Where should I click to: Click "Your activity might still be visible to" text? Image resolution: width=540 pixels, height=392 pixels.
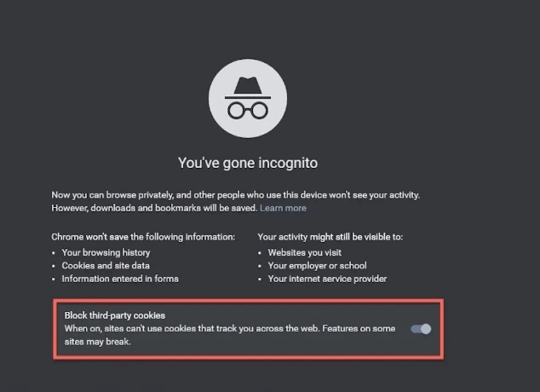tap(330, 236)
